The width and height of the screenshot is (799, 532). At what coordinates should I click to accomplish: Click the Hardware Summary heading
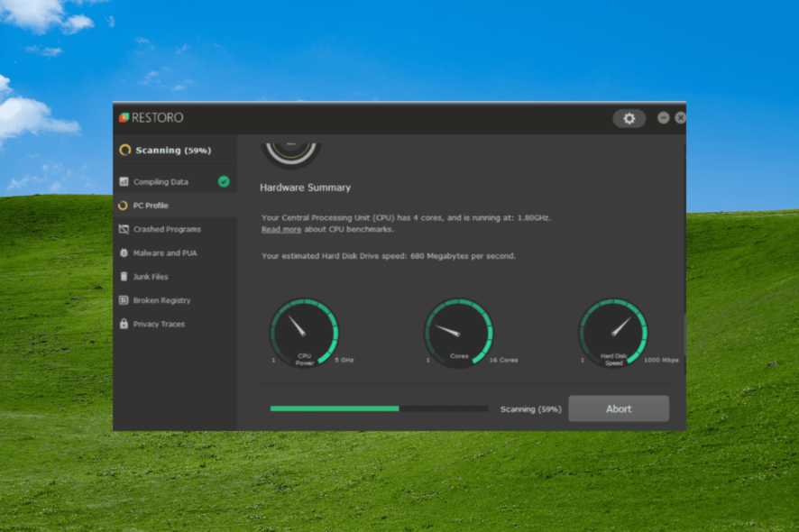(305, 188)
